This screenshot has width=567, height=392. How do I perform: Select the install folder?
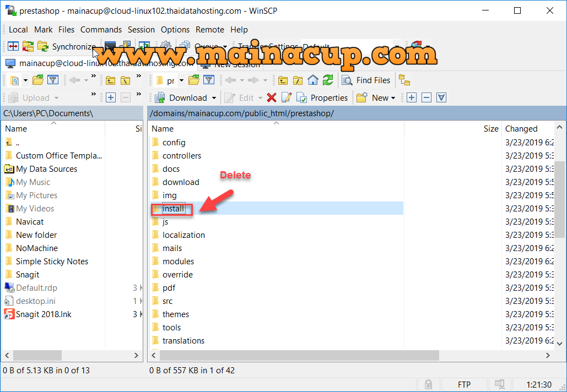point(173,209)
